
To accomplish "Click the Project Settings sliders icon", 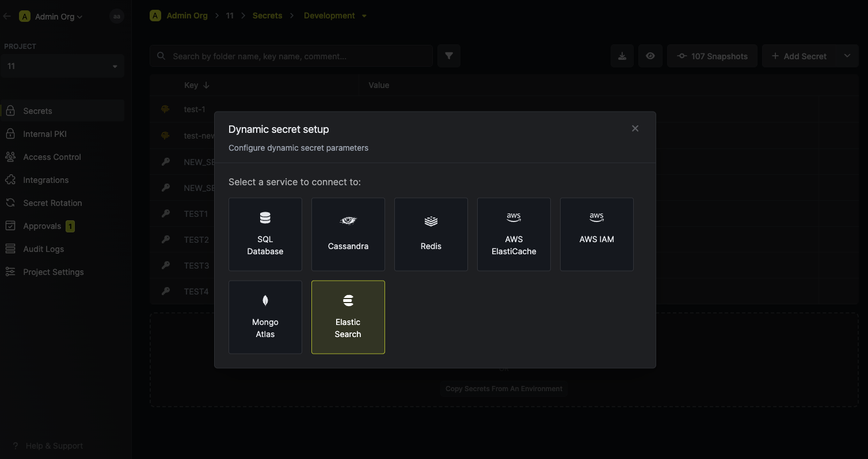I will coord(10,271).
